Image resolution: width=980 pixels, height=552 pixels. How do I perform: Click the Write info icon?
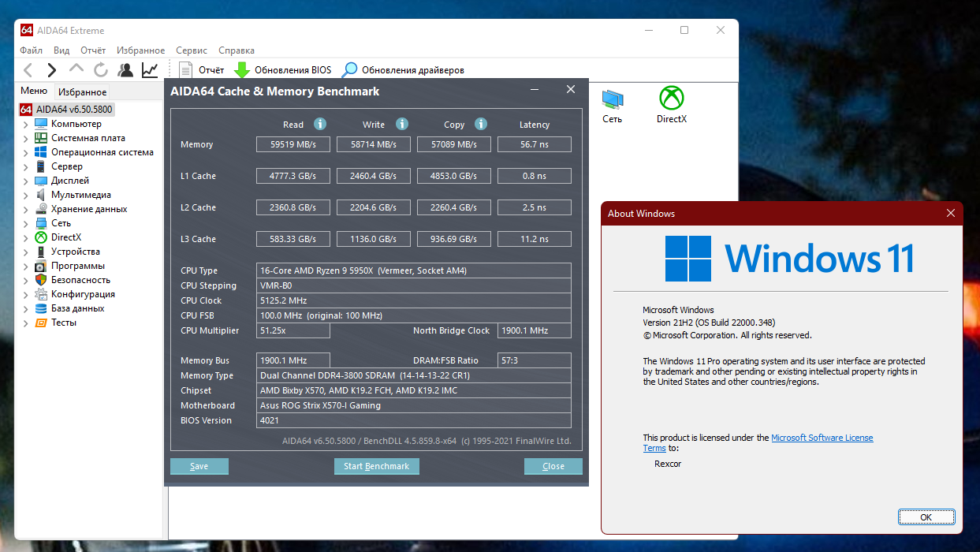[402, 124]
